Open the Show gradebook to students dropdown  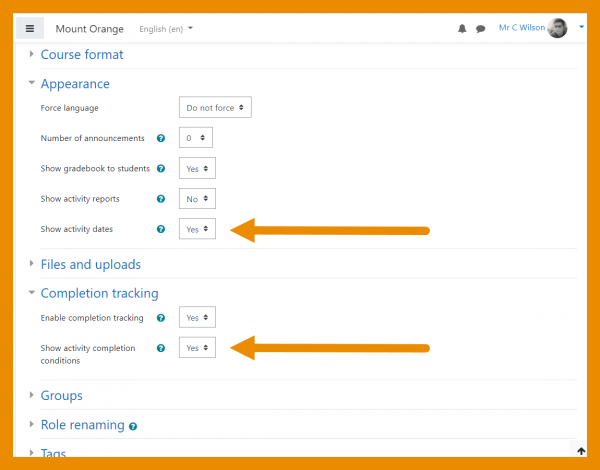pyautogui.click(x=197, y=169)
